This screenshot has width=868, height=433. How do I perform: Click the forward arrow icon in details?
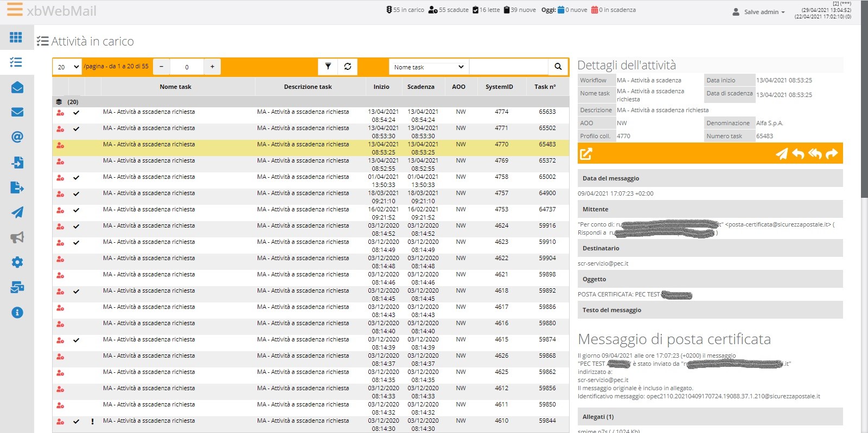pos(831,154)
